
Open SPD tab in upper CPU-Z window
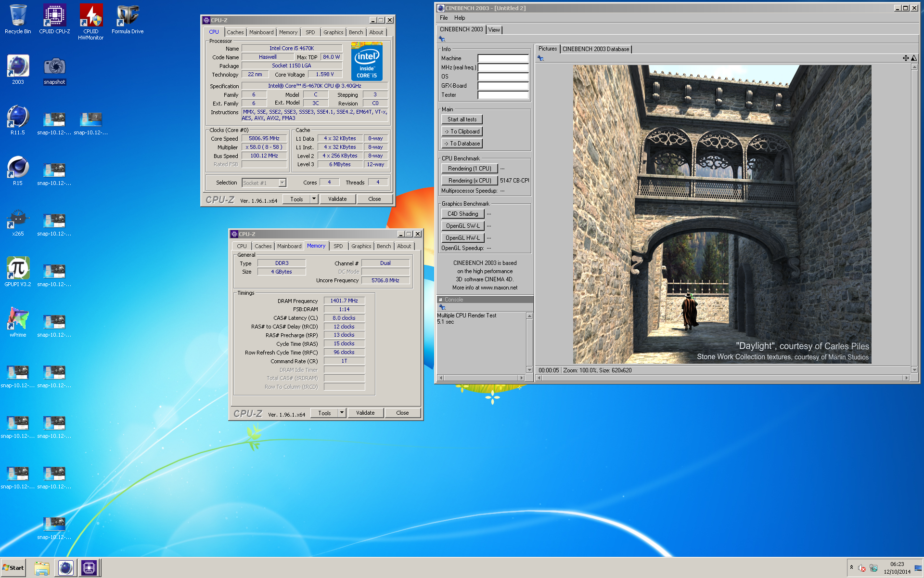310,32
